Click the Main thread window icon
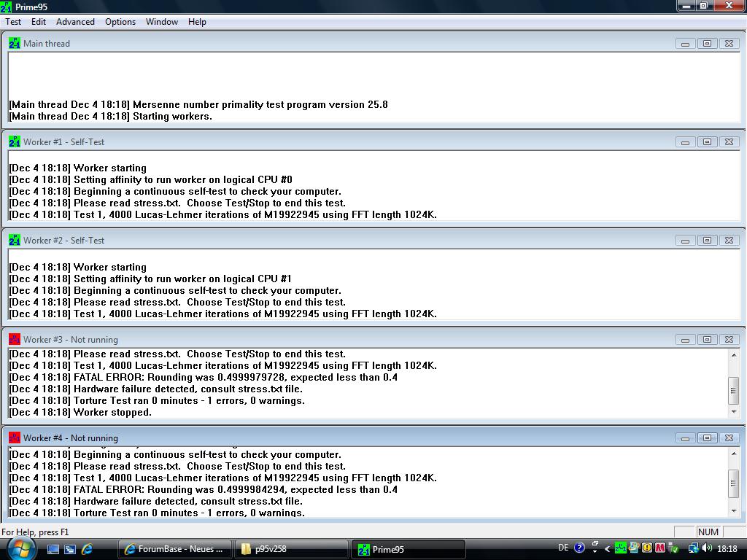This screenshot has width=747, height=560. [15, 43]
